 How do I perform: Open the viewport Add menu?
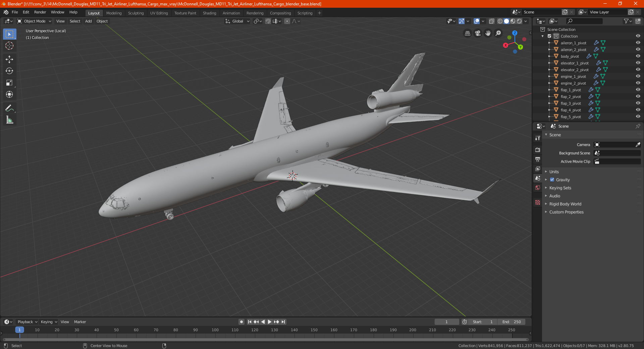coord(89,21)
